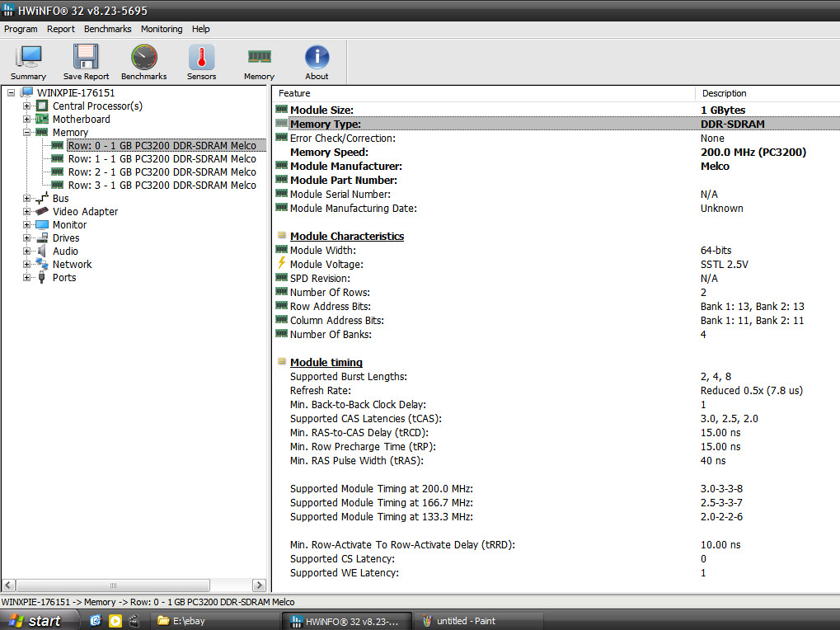Select Video Adapter in the tree

click(85, 212)
